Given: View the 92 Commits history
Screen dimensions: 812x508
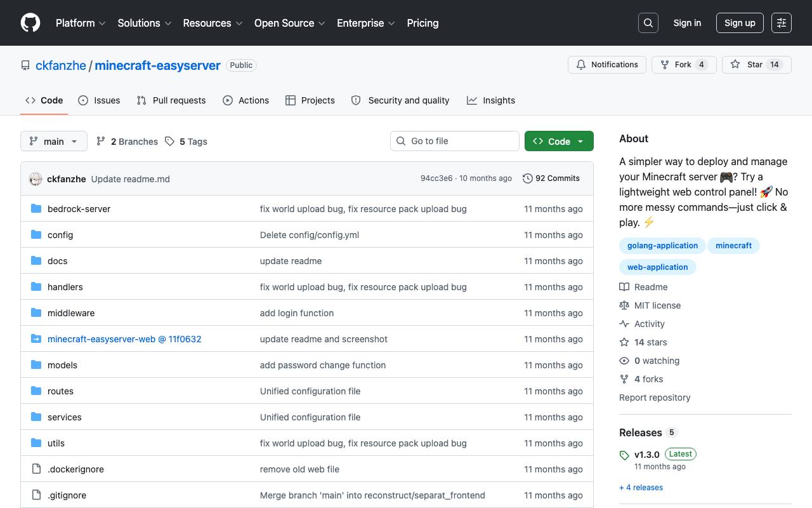Looking at the screenshot, I should coord(551,178).
